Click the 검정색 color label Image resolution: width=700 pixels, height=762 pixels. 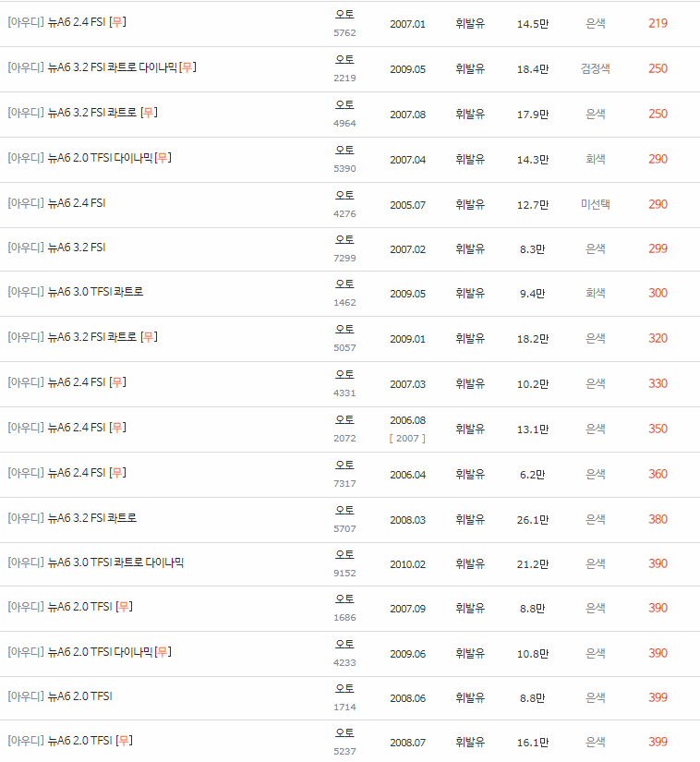click(595, 69)
